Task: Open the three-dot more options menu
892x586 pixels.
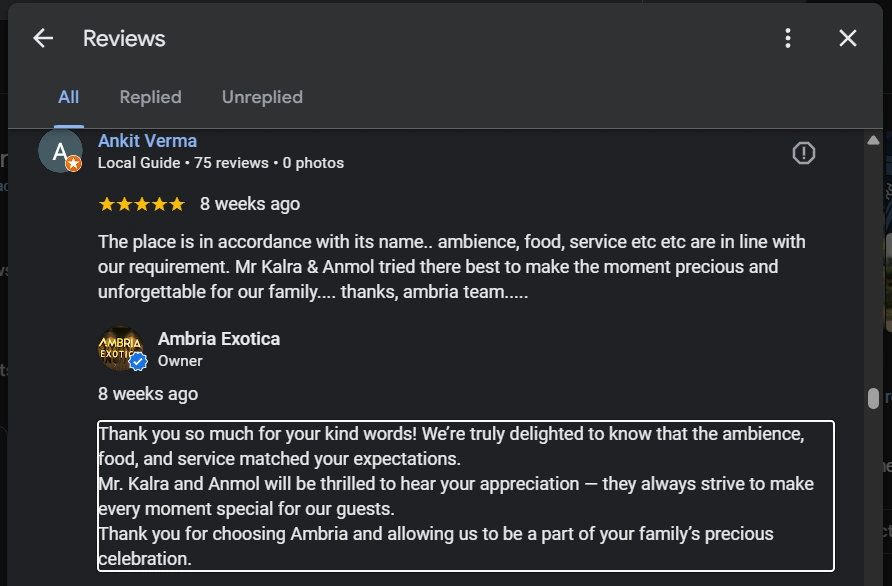Action: tap(788, 38)
